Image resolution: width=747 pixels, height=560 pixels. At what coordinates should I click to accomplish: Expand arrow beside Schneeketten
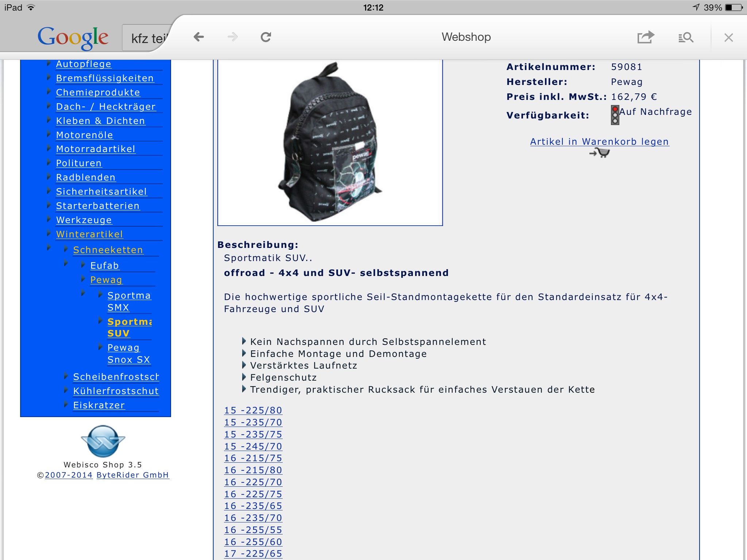coord(66,249)
